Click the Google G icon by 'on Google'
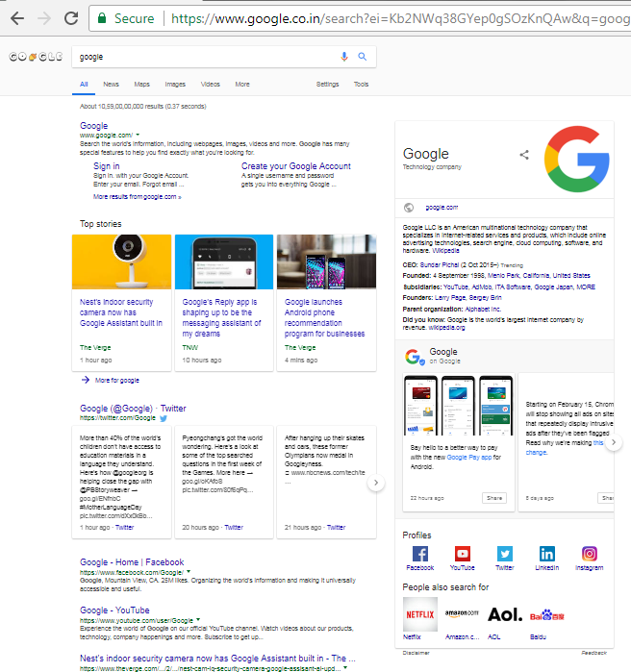This screenshot has width=631, height=672. pyautogui.click(x=415, y=357)
